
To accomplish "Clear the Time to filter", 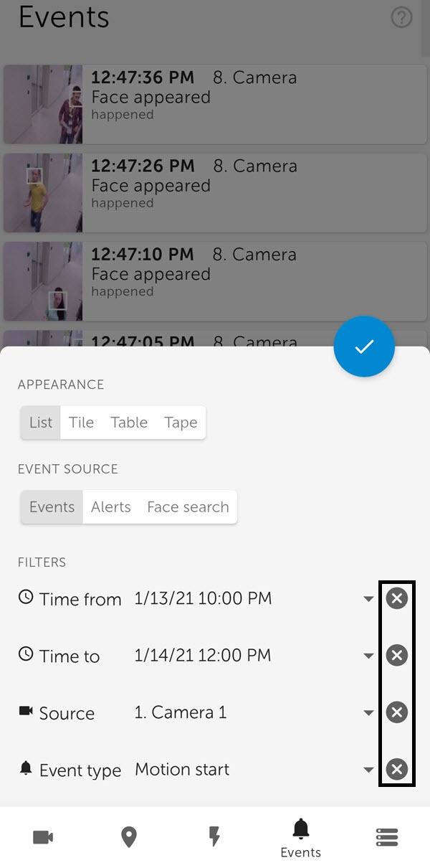I will point(396,655).
